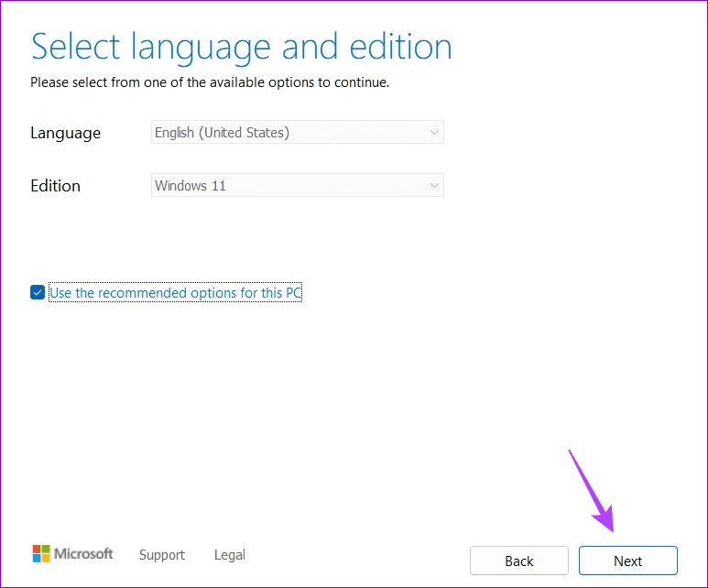This screenshot has height=588, width=708.
Task: Click the 'Select language and edition' heading
Action: [242, 47]
